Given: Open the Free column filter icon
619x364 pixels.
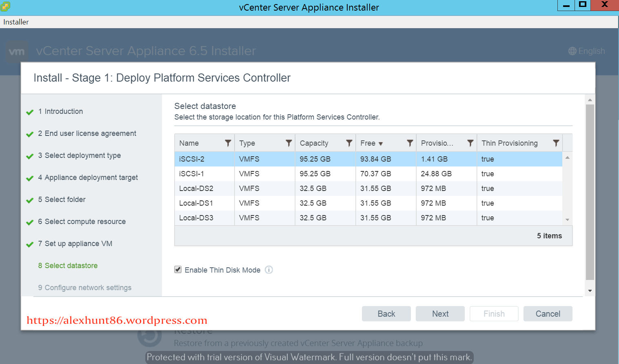Looking at the screenshot, I should [410, 143].
